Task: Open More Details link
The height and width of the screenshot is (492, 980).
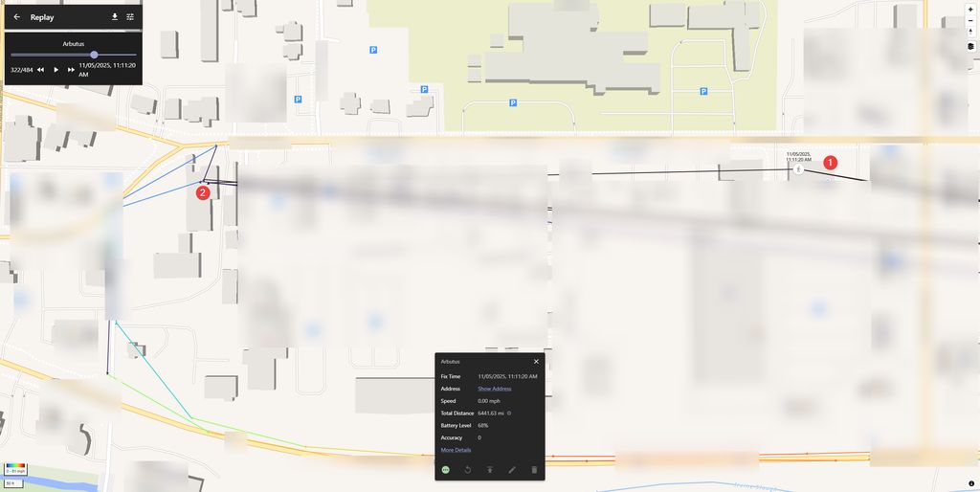Action: click(456, 450)
